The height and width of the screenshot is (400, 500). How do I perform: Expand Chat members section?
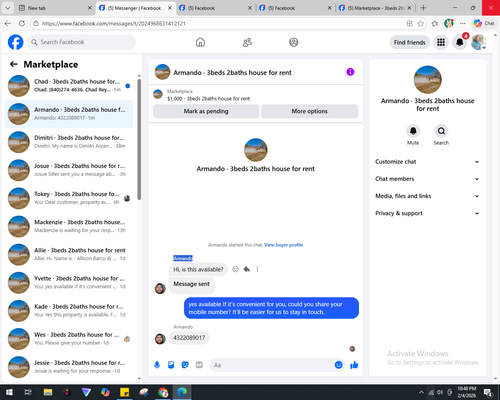(x=427, y=179)
